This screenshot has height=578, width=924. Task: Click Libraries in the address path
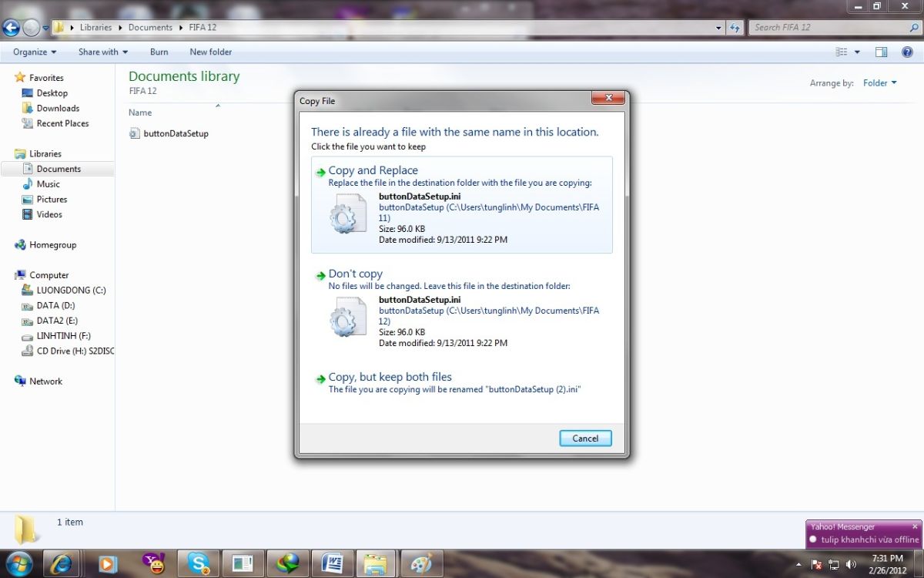(95, 27)
